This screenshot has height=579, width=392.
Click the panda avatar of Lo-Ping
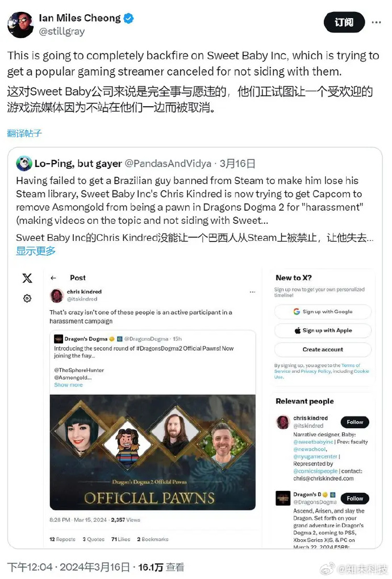click(24, 163)
